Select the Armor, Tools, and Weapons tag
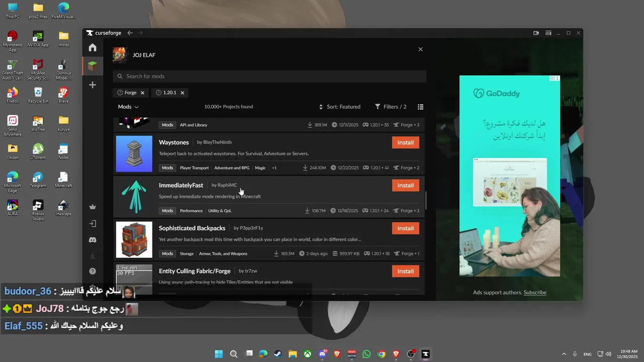This screenshot has height=362, width=644. [x=223, y=254]
